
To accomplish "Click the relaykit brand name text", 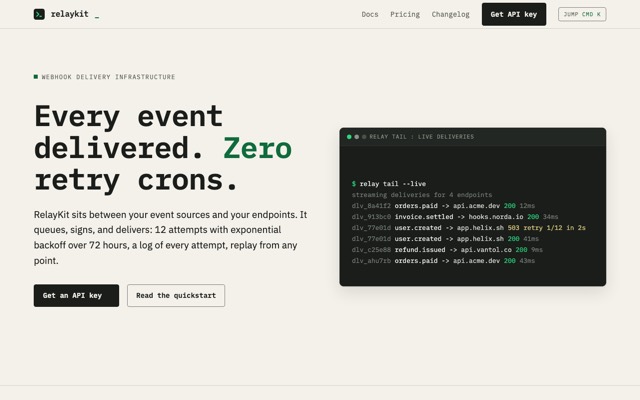I will (x=69, y=14).
